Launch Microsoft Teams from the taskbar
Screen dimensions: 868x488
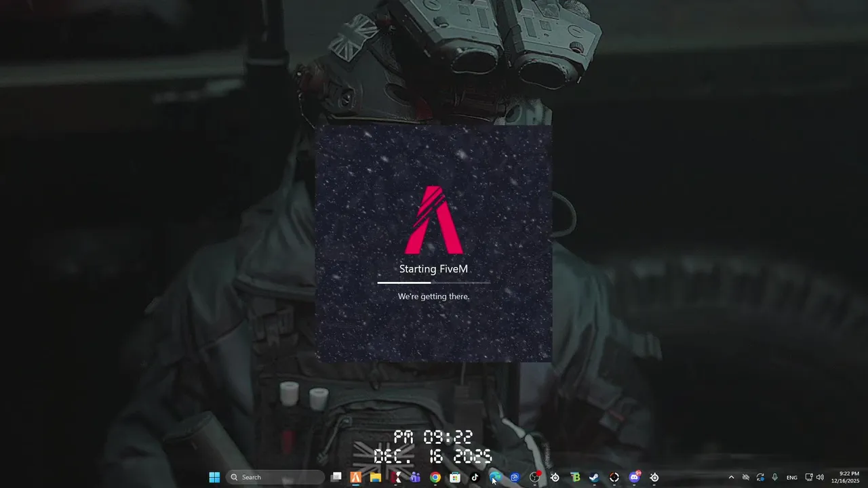[x=415, y=477]
